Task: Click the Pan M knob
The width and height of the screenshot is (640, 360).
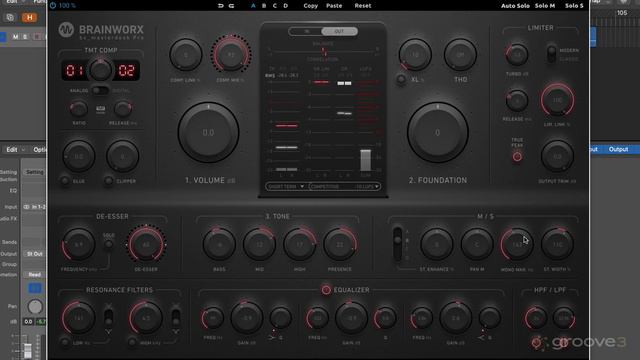Action: [x=477, y=244]
